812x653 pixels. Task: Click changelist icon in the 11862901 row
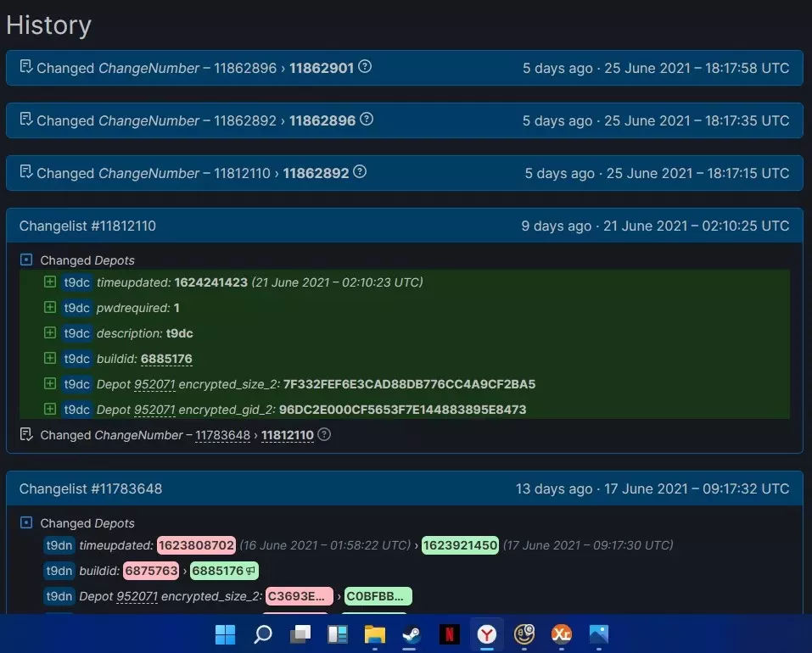pos(26,67)
